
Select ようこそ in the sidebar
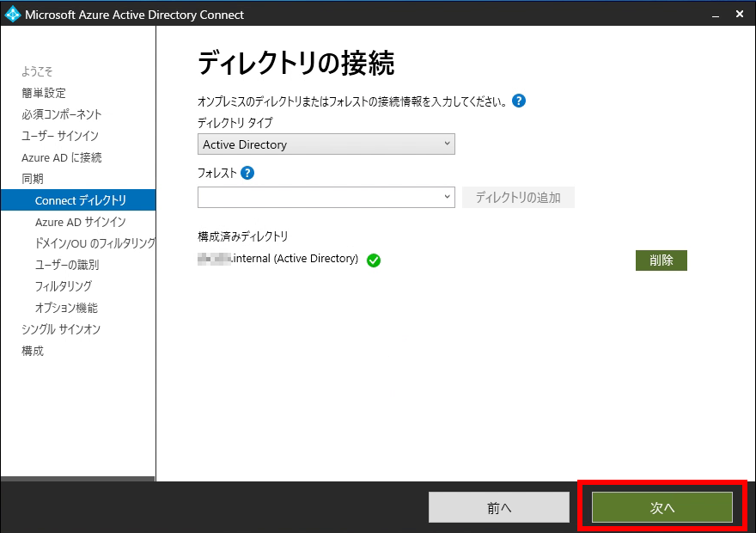(x=37, y=71)
